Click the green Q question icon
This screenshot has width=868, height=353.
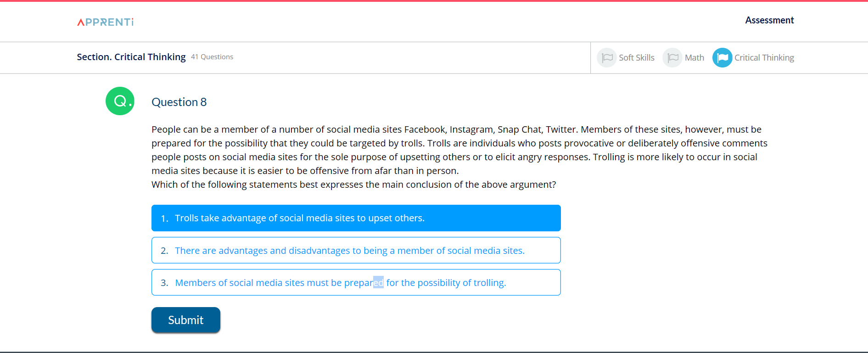[x=120, y=101]
